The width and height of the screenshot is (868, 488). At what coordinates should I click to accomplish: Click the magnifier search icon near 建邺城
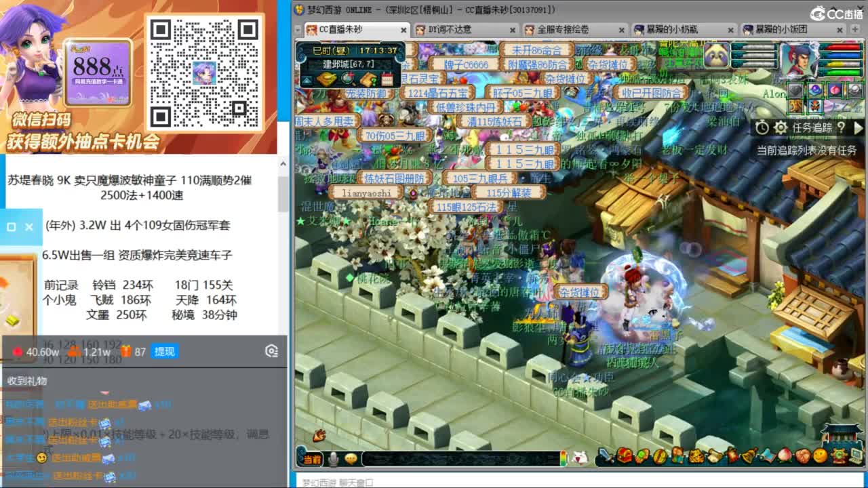tap(347, 79)
